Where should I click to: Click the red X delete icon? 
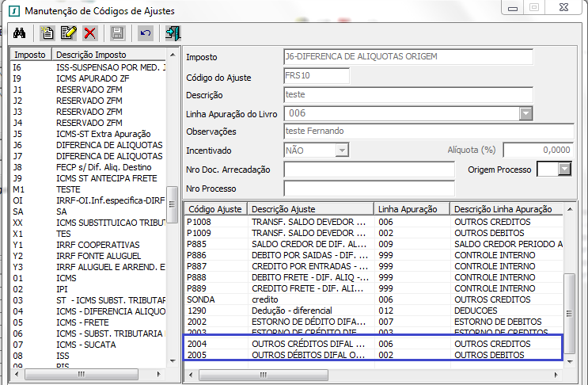point(89,33)
